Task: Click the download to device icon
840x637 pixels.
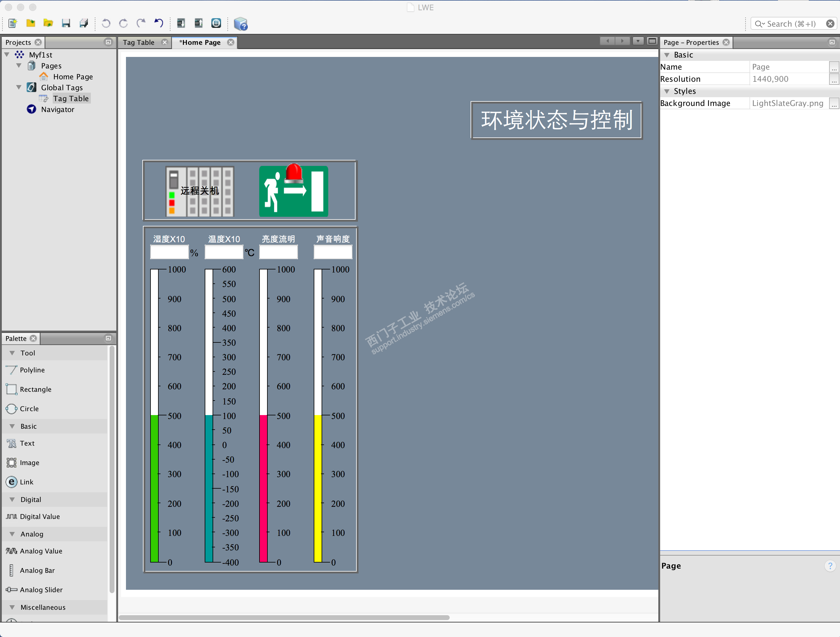Action: 181,24
